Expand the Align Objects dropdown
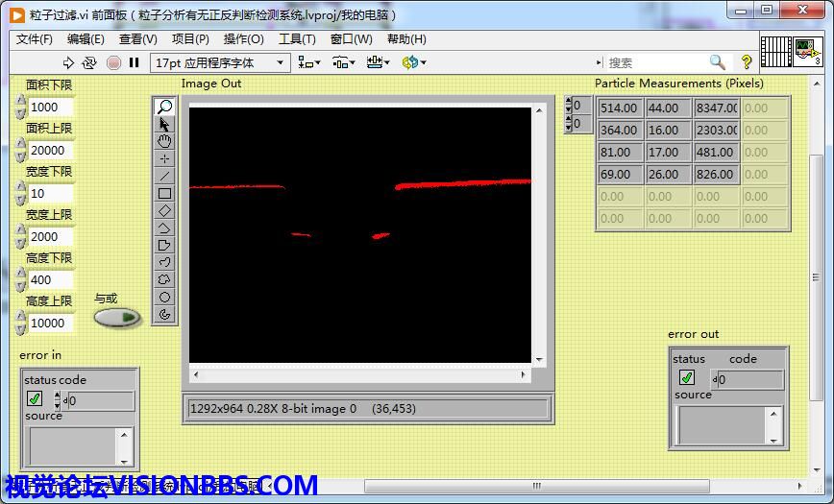 [x=309, y=62]
